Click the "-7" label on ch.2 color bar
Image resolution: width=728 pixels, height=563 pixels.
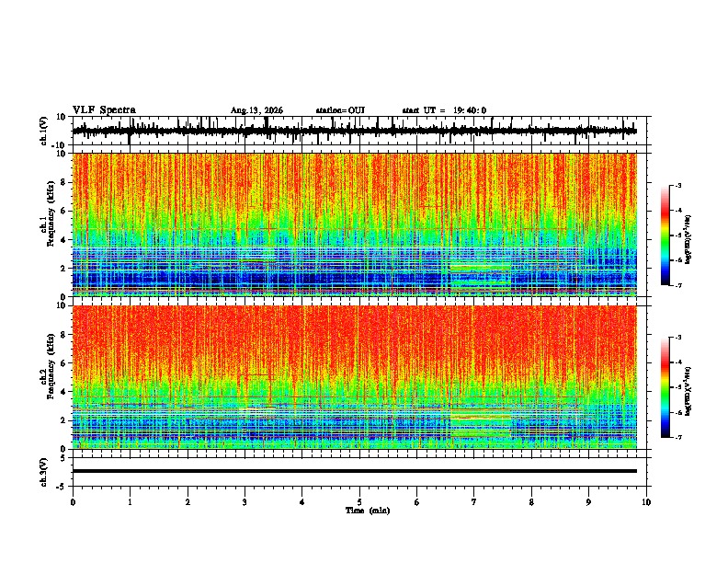tap(677, 437)
